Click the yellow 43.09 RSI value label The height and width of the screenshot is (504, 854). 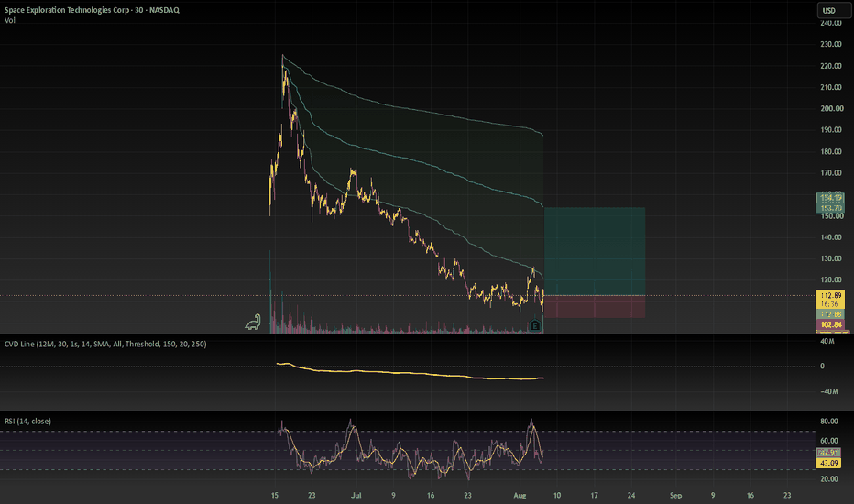[828, 463]
